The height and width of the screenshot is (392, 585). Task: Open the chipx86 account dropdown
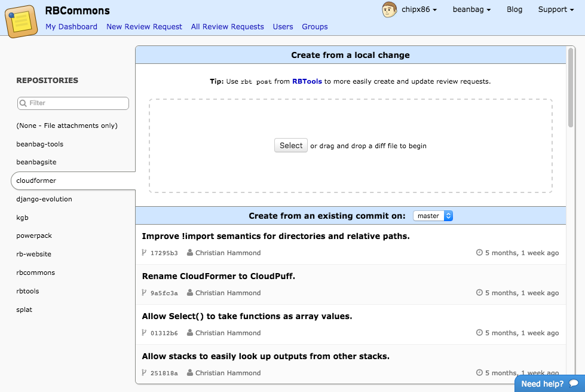click(x=419, y=10)
